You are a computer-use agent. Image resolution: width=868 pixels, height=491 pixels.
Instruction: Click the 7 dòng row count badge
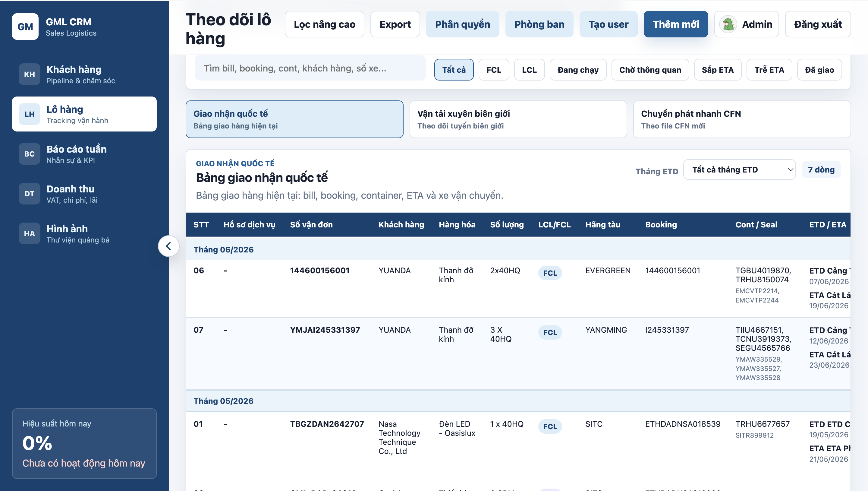pos(821,169)
